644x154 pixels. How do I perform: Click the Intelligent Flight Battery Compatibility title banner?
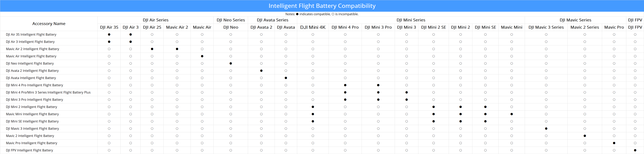pyautogui.click(x=322, y=6)
